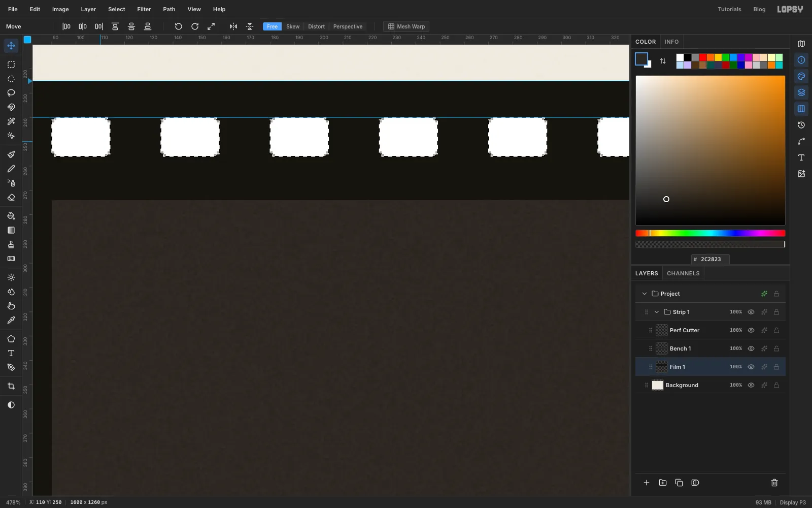Hide the Perf Cutter layer
812x508 pixels.
[x=751, y=330]
